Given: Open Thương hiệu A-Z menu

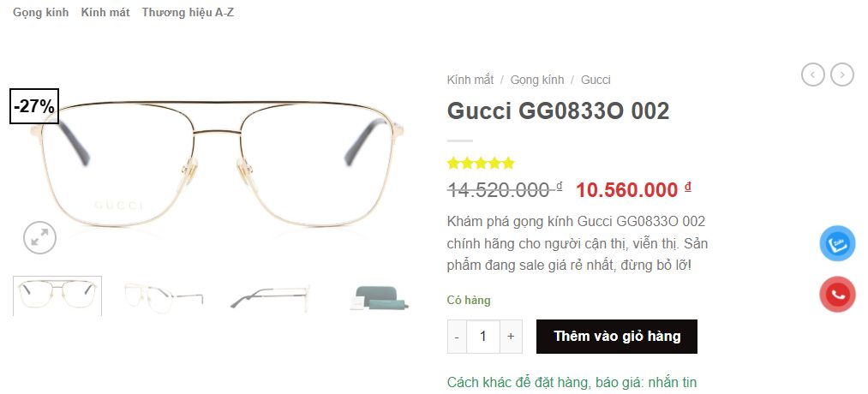Looking at the screenshot, I should click(188, 12).
